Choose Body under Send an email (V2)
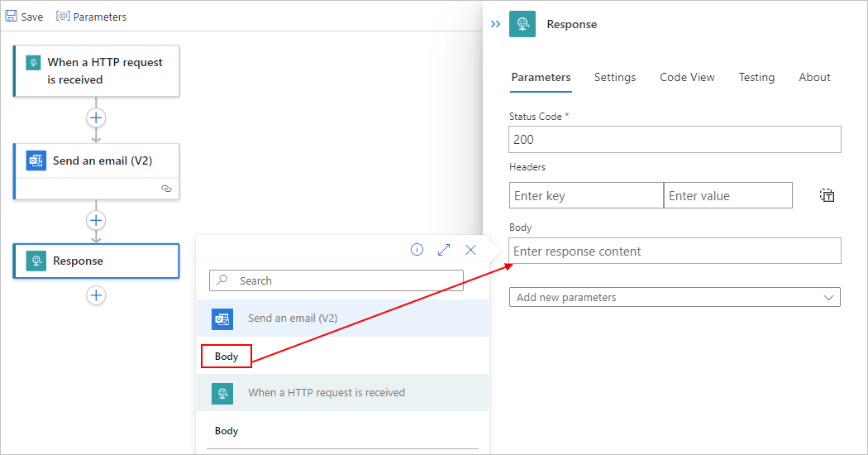 click(x=227, y=356)
